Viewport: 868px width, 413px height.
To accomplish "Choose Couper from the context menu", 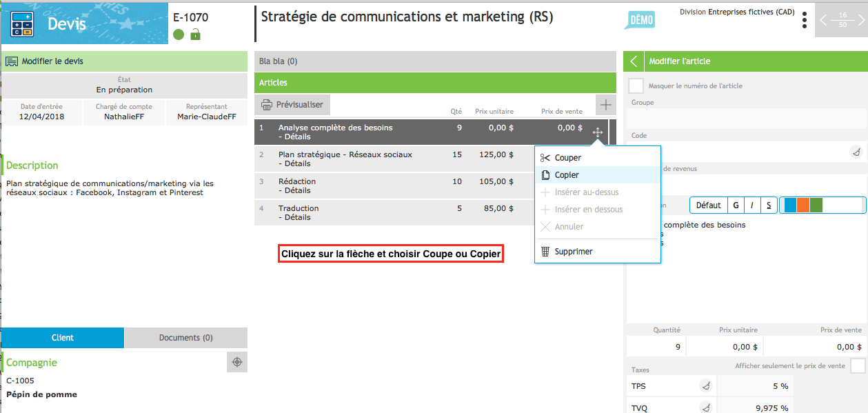I will click(x=598, y=158).
